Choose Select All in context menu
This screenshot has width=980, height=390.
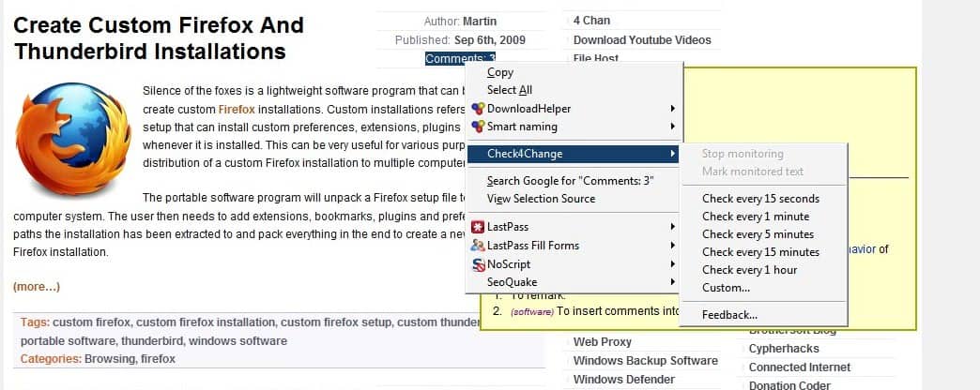coord(510,90)
